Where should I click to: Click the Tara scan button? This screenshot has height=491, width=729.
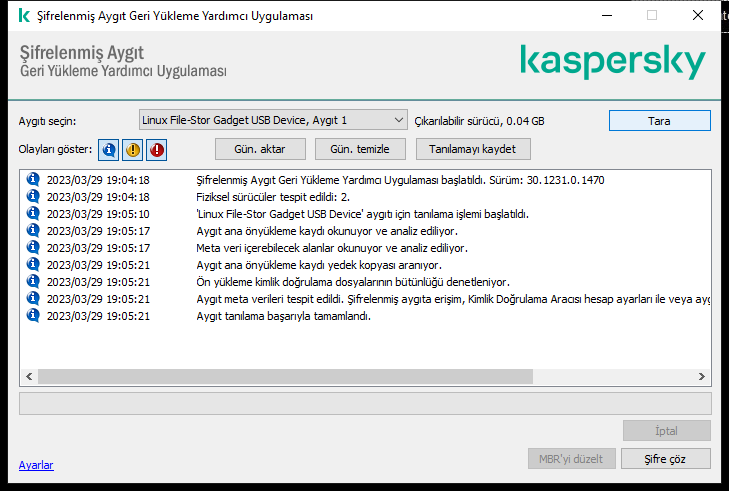pos(659,120)
